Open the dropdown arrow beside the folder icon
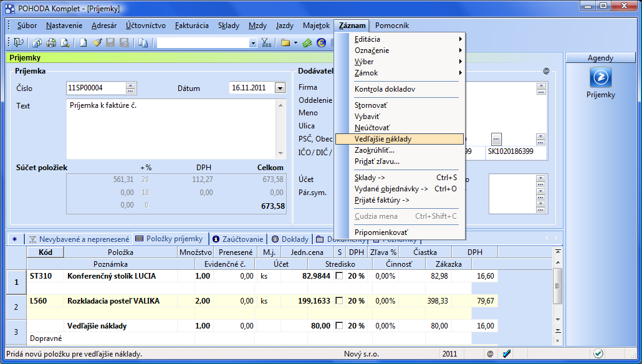Screen dimensions: 642x364 [295, 42]
